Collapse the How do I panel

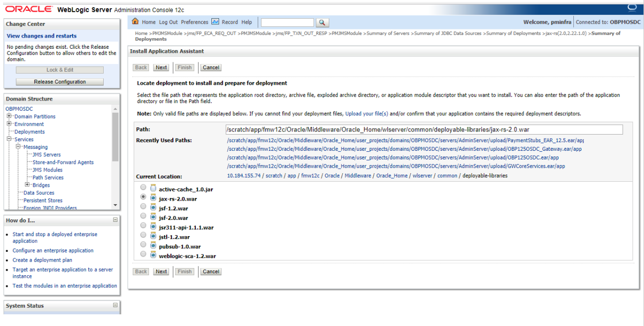point(115,220)
